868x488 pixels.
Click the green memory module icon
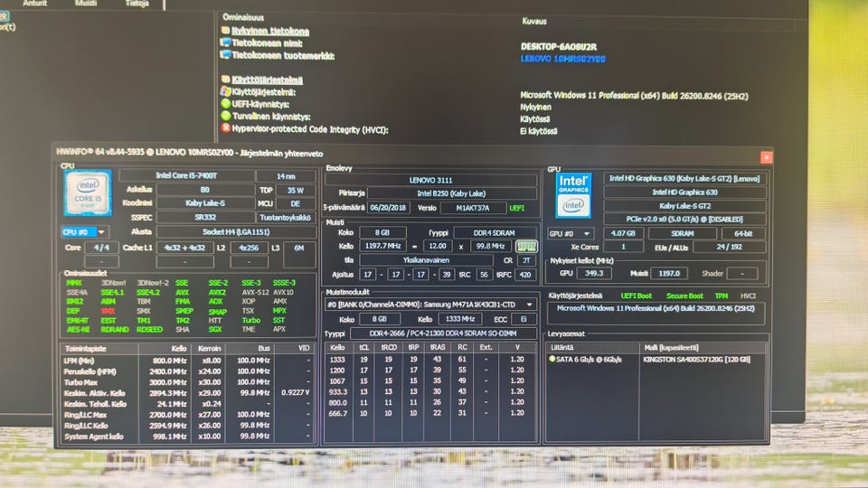coord(526,246)
